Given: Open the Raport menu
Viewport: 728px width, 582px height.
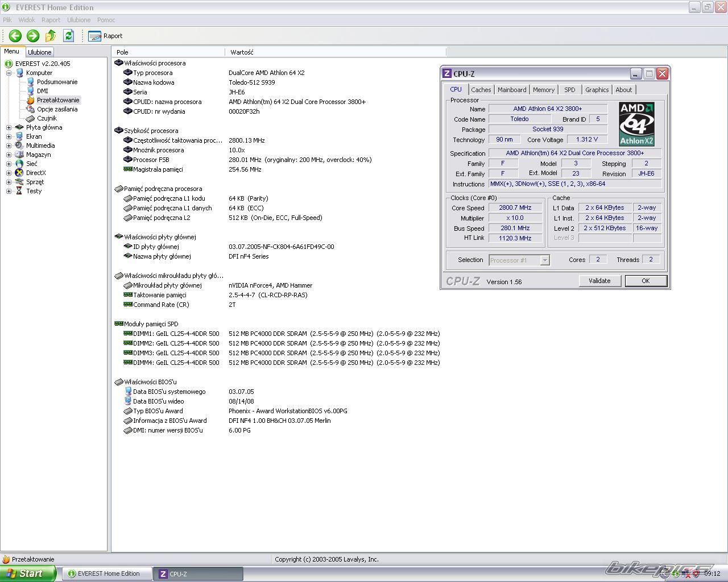Looking at the screenshot, I should point(51,20).
